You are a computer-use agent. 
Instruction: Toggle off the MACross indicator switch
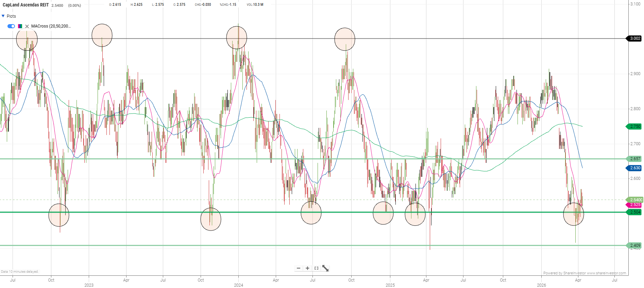coord(11,26)
